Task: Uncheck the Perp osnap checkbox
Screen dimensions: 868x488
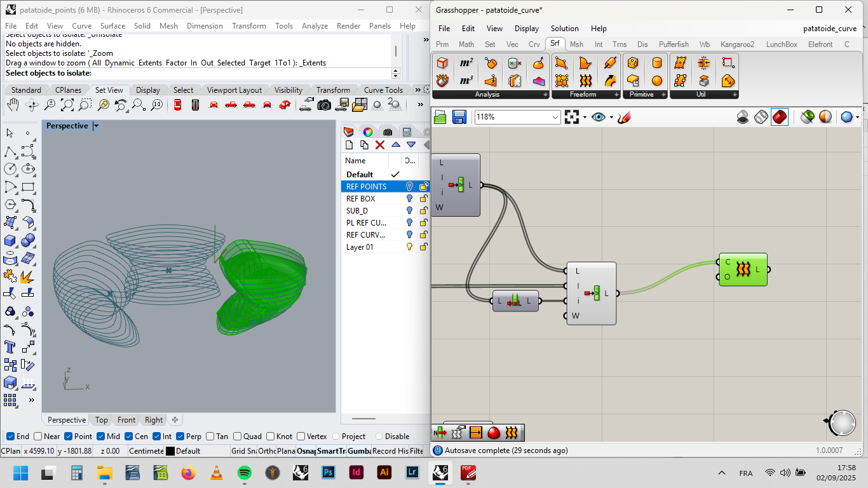Action: coord(180,437)
